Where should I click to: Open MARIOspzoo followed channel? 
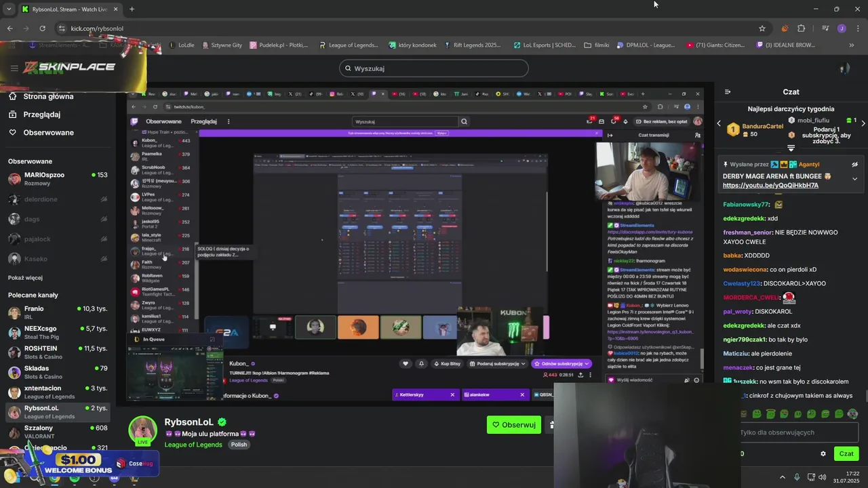coord(58,179)
